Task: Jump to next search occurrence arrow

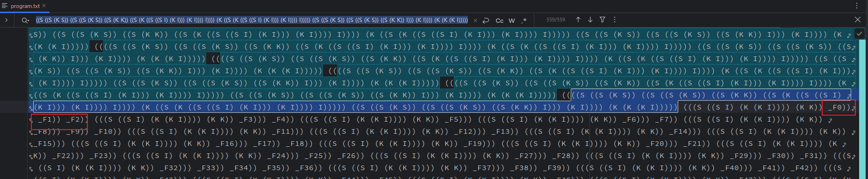Action: click(590, 20)
